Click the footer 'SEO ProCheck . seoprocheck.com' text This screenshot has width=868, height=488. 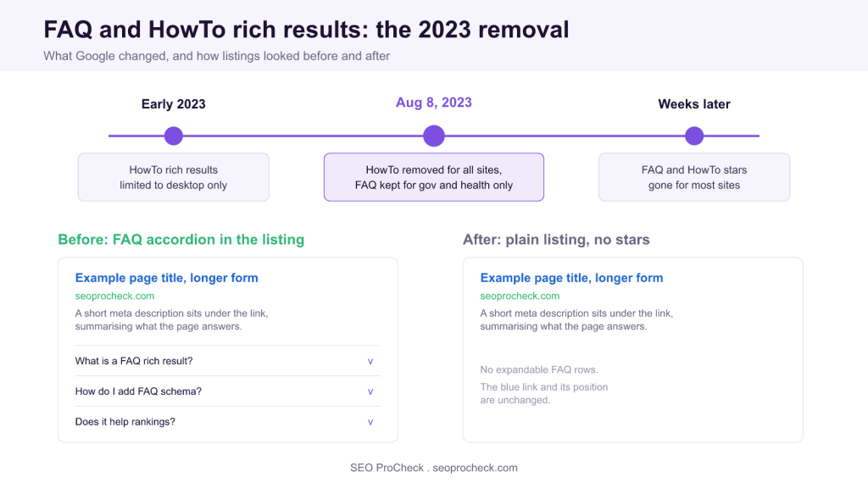coord(434,468)
